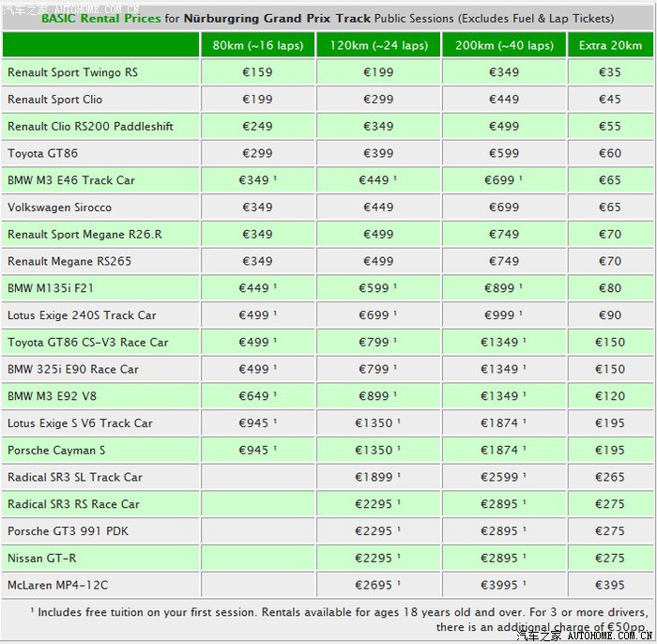
Task: Click the "Extra 20km" column header
Action: [x=610, y=45]
